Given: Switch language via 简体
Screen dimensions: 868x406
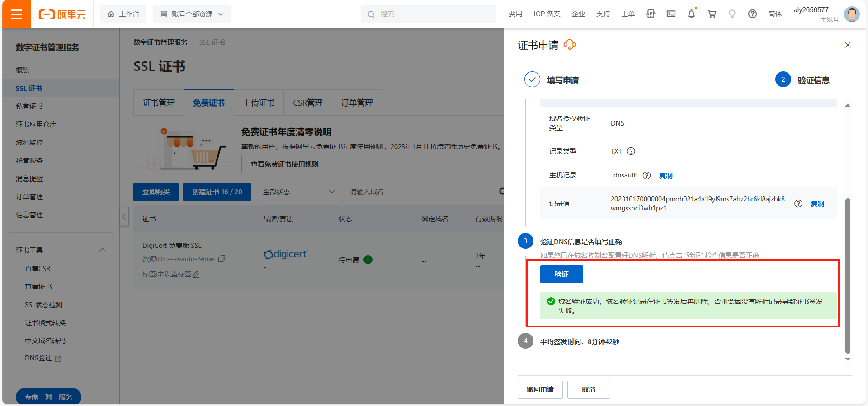Looking at the screenshot, I should tap(775, 14).
